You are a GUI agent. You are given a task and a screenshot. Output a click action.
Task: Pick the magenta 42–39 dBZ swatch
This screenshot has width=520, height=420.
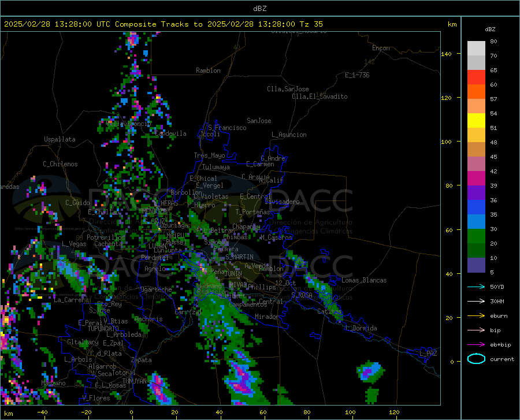pyautogui.click(x=476, y=179)
